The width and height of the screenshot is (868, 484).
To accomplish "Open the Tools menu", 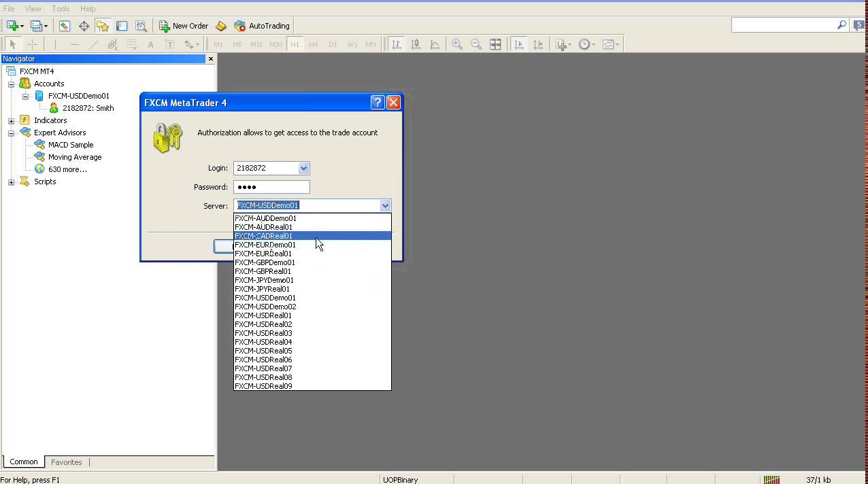I will click(61, 9).
